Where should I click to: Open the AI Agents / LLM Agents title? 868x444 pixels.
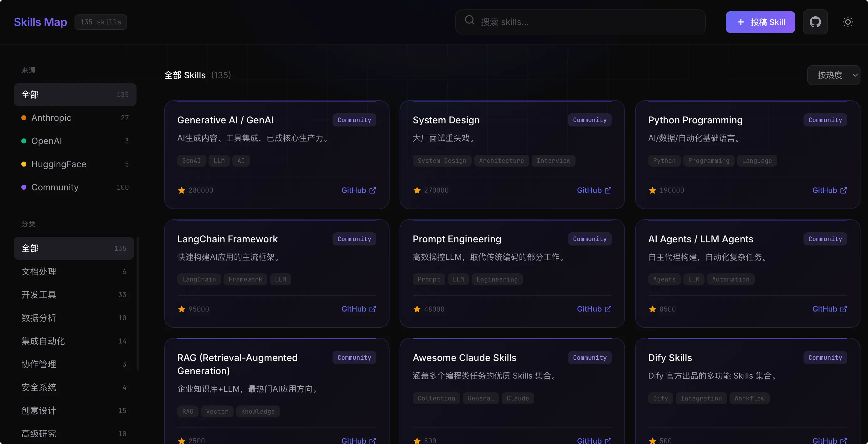point(700,239)
